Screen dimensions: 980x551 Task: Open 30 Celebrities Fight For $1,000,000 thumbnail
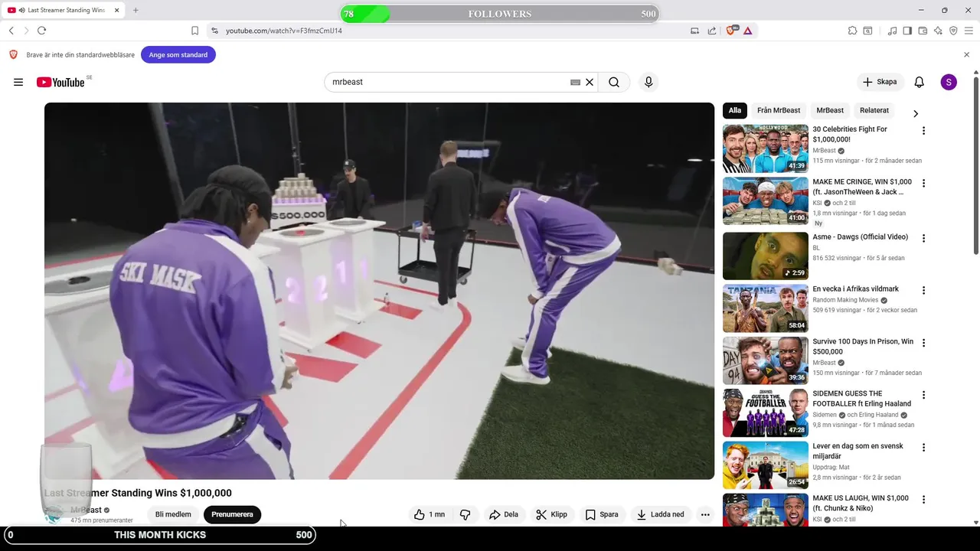(x=766, y=148)
